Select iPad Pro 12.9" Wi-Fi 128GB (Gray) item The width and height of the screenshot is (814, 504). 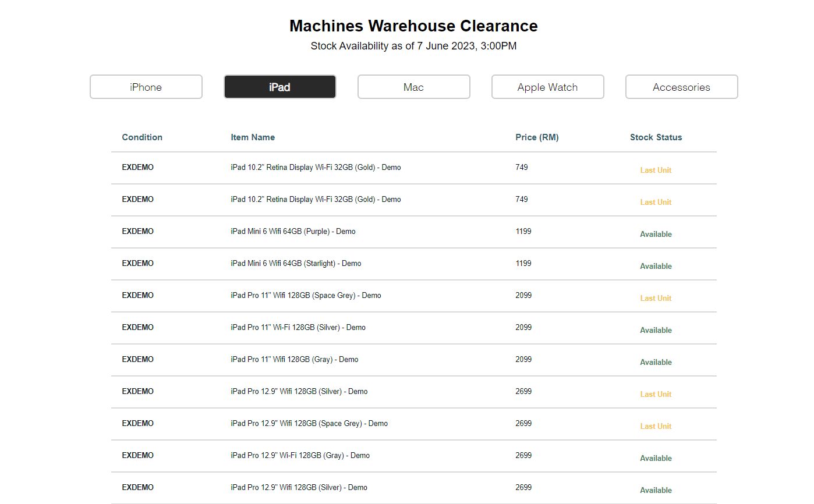point(300,455)
